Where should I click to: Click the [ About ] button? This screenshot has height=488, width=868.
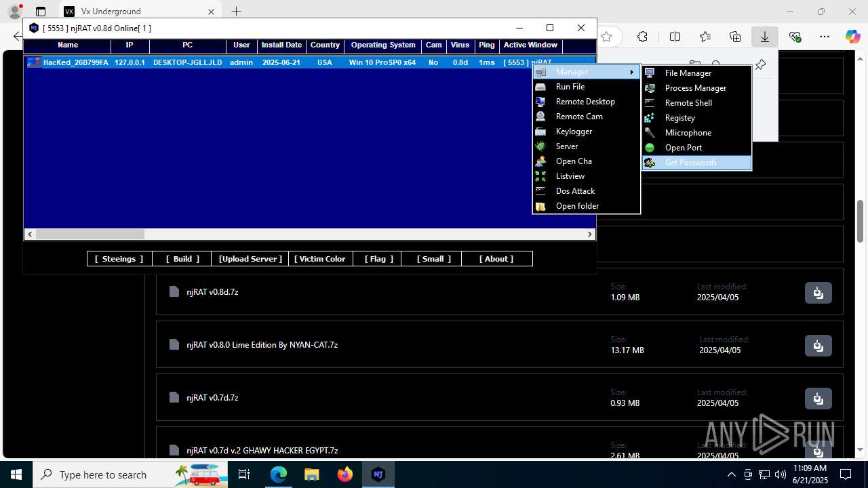pyautogui.click(x=496, y=259)
